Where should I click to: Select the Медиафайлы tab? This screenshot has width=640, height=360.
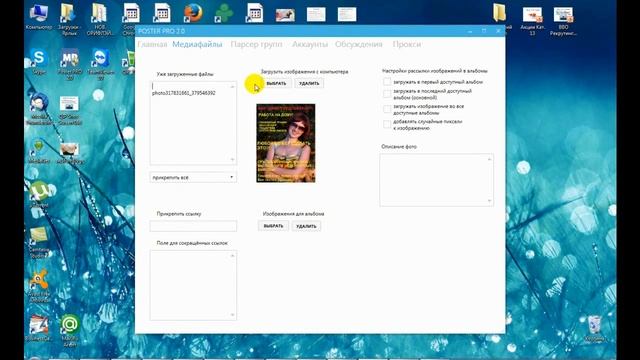197,44
